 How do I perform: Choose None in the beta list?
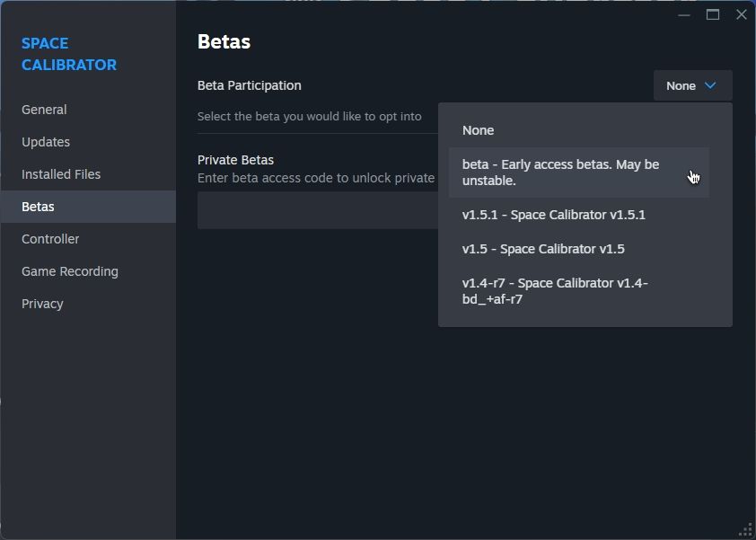(578, 130)
